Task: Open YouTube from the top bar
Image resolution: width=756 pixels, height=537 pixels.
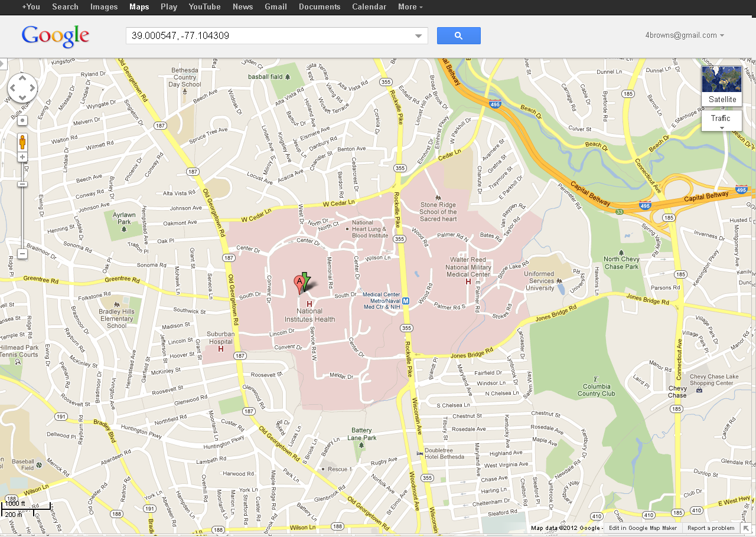Action: [204, 7]
